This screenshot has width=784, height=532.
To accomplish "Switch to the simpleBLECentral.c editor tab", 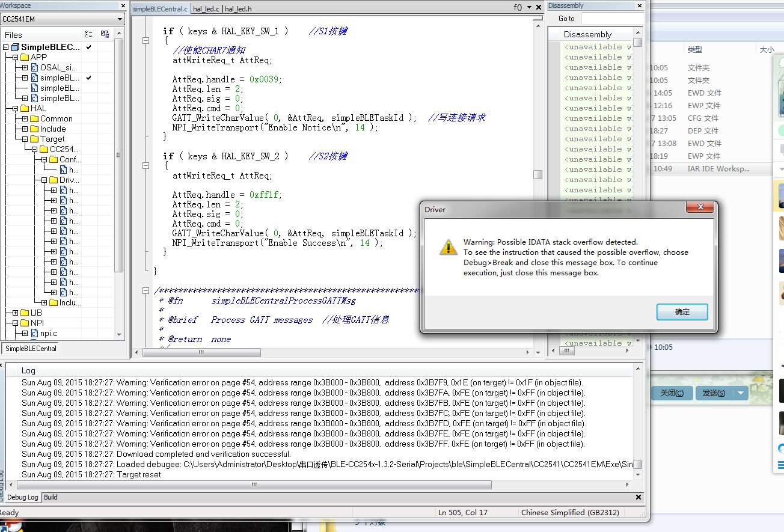I will (x=161, y=9).
